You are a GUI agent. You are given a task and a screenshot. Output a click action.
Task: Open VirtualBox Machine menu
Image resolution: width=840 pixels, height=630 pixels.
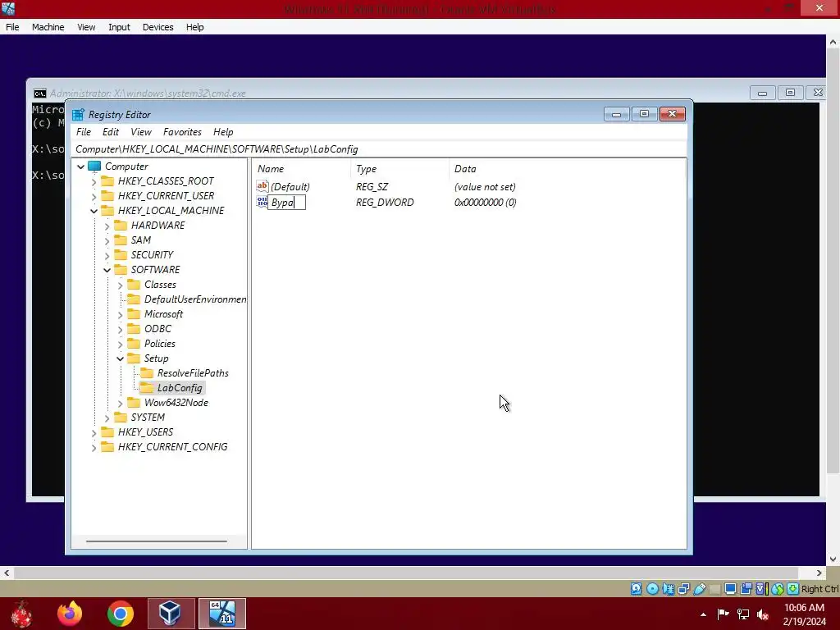pos(48,27)
